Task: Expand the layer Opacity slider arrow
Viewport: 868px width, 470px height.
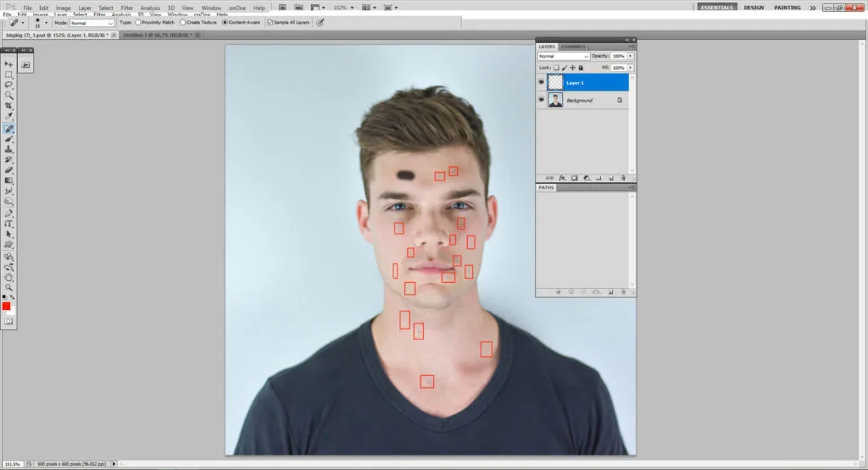Action: 630,56
